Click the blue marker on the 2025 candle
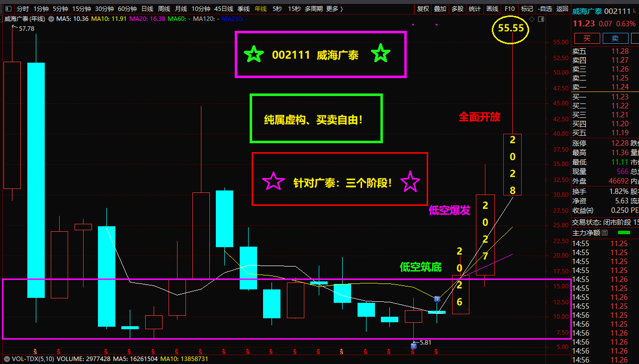The image size is (639, 364). [x=437, y=299]
